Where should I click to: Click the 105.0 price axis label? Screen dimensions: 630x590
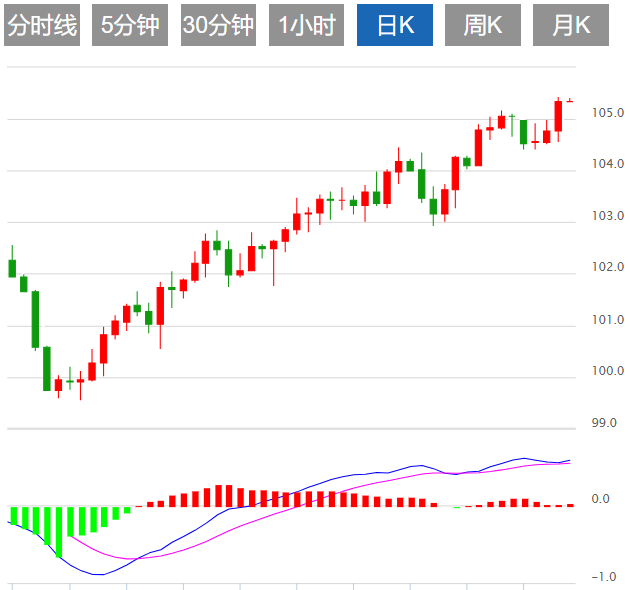point(607,112)
